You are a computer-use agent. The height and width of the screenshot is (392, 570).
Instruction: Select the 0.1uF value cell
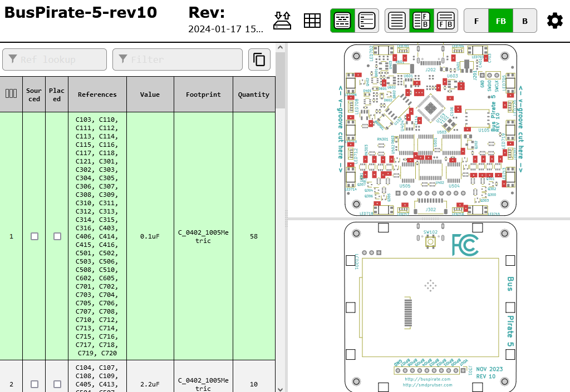pos(150,236)
